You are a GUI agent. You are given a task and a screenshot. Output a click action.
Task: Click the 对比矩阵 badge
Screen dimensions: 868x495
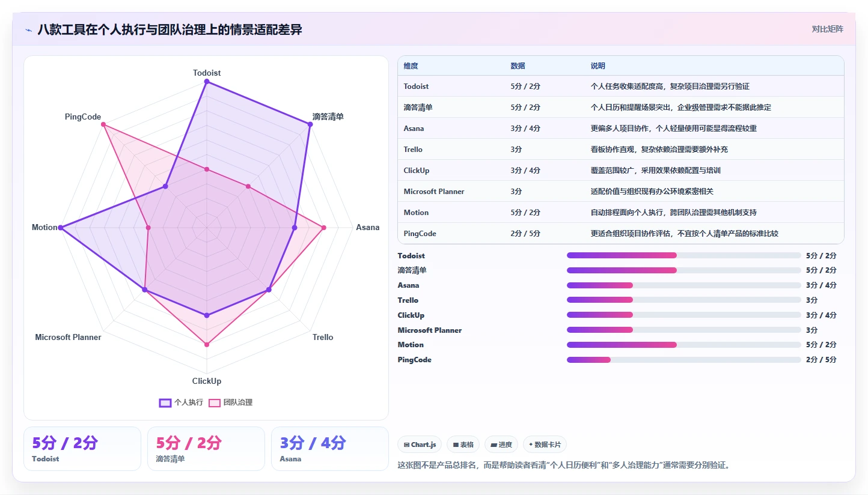(x=827, y=29)
